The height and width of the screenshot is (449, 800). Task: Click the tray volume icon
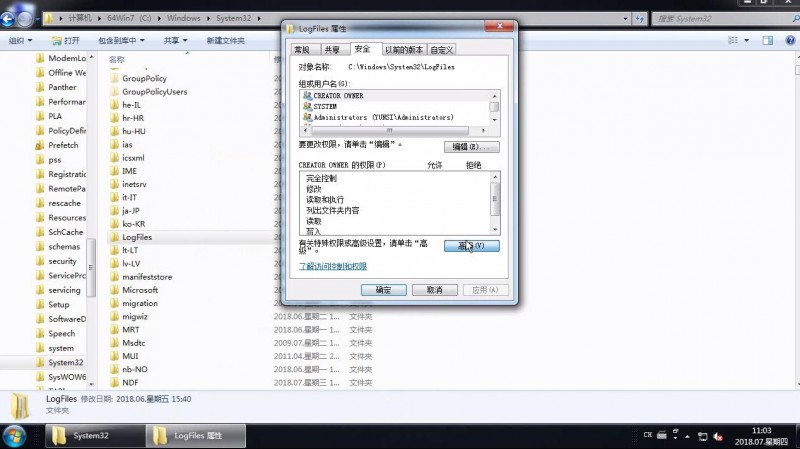[718, 436]
